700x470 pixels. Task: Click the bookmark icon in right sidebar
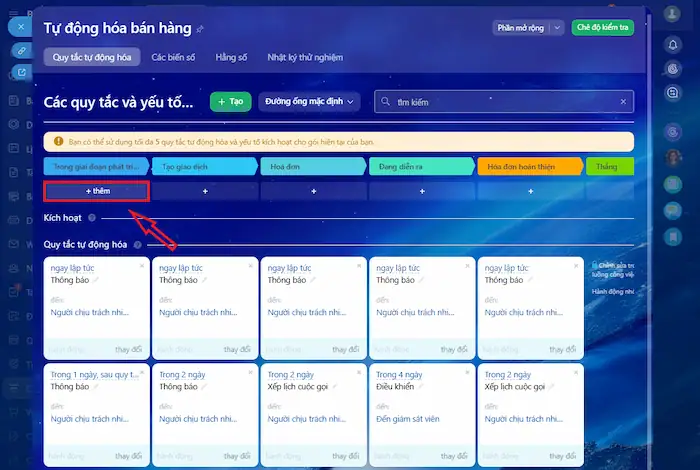[673, 237]
